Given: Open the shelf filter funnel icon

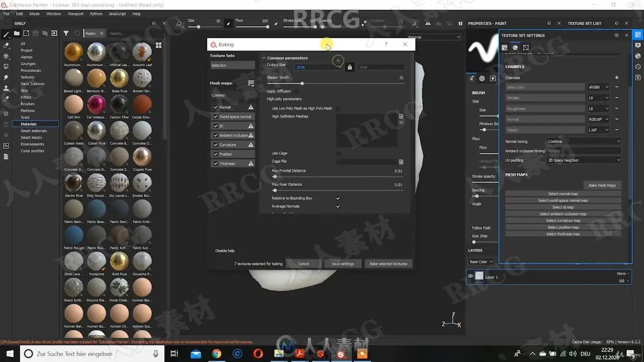Looking at the screenshot, I should pos(66,33).
